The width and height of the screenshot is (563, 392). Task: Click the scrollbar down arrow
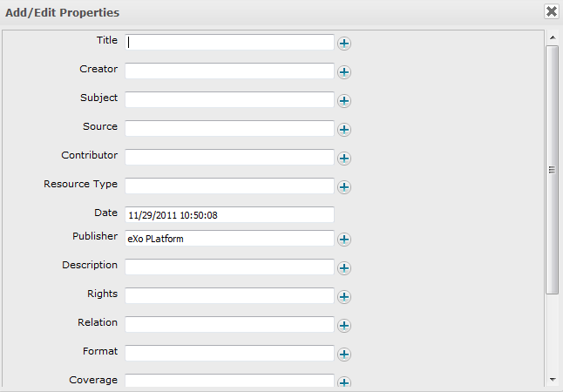click(552, 380)
